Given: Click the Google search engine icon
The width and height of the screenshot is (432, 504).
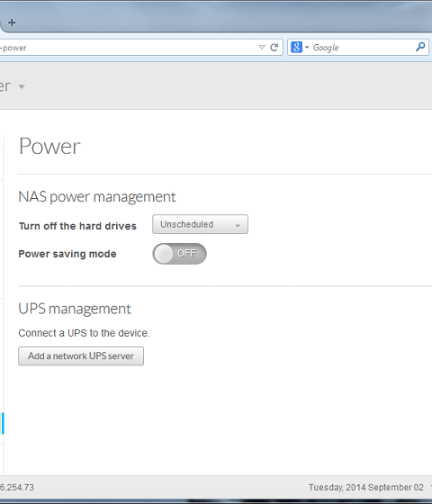Looking at the screenshot, I should point(296,47).
